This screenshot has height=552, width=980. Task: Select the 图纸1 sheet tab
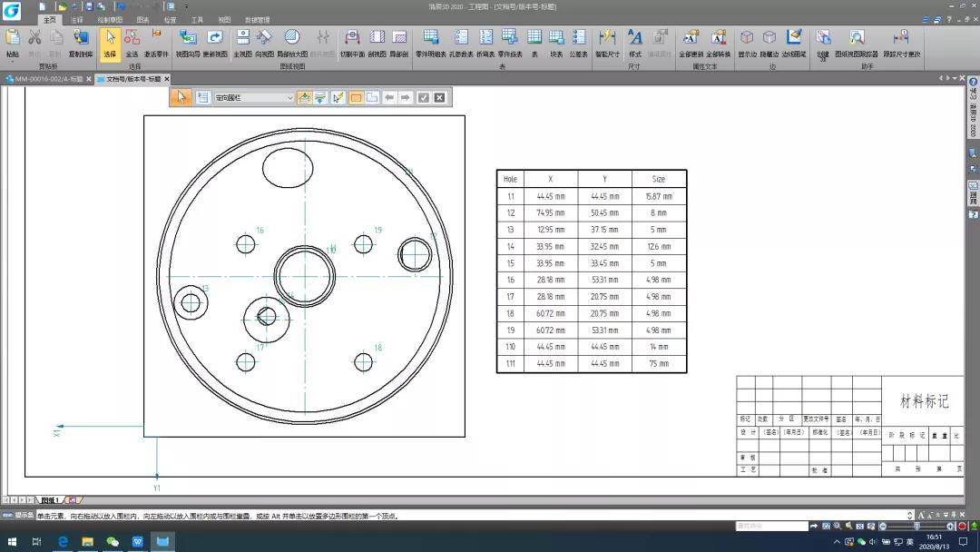50,500
